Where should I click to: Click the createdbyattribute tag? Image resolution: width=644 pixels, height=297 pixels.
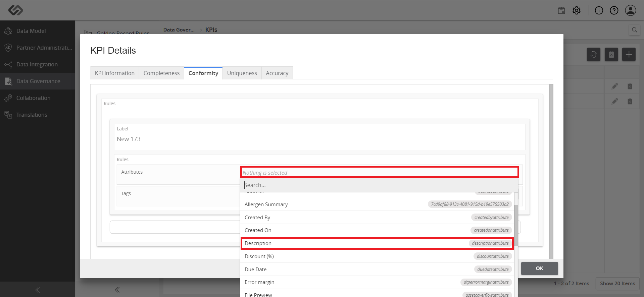(x=492, y=218)
